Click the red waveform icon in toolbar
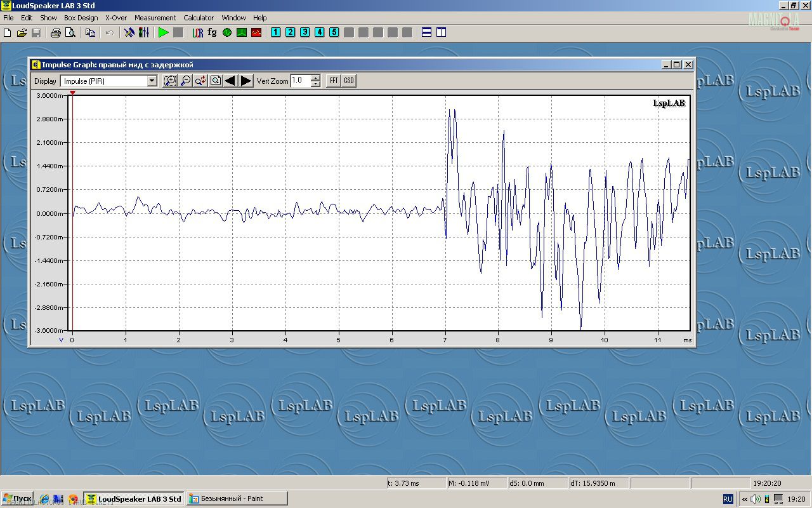This screenshot has width=812, height=508. (x=256, y=32)
